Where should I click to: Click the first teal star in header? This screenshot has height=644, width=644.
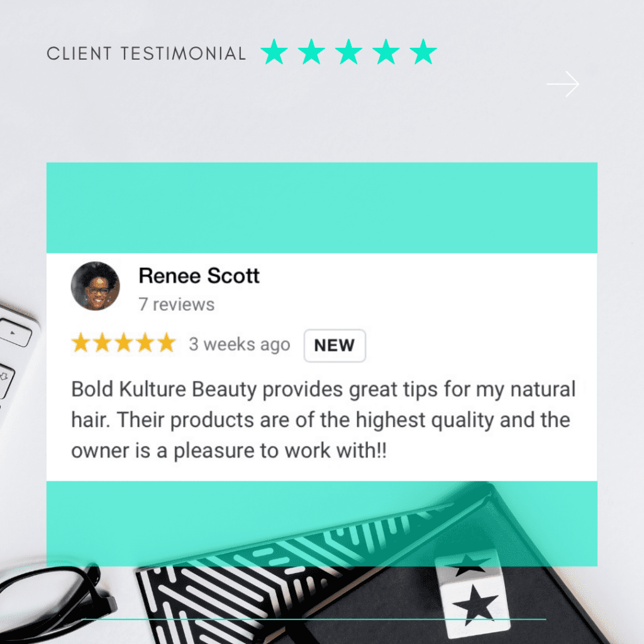tap(274, 52)
